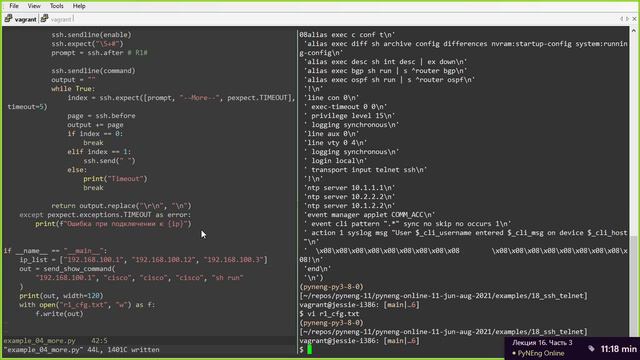The image size is (640, 360).
Task: Open the Tools menu
Action: [56, 6]
